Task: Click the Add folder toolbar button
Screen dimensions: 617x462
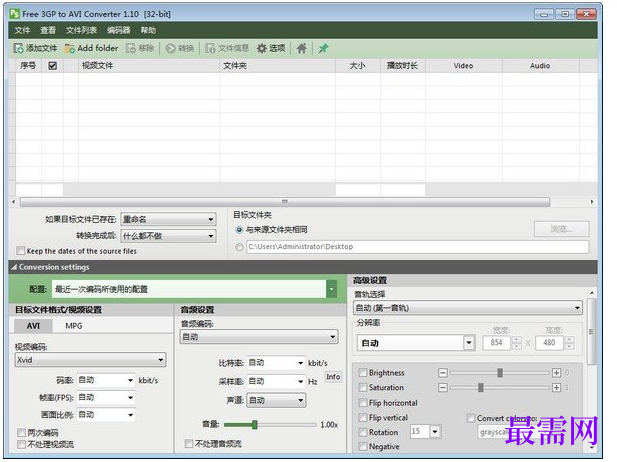Action: click(x=91, y=48)
